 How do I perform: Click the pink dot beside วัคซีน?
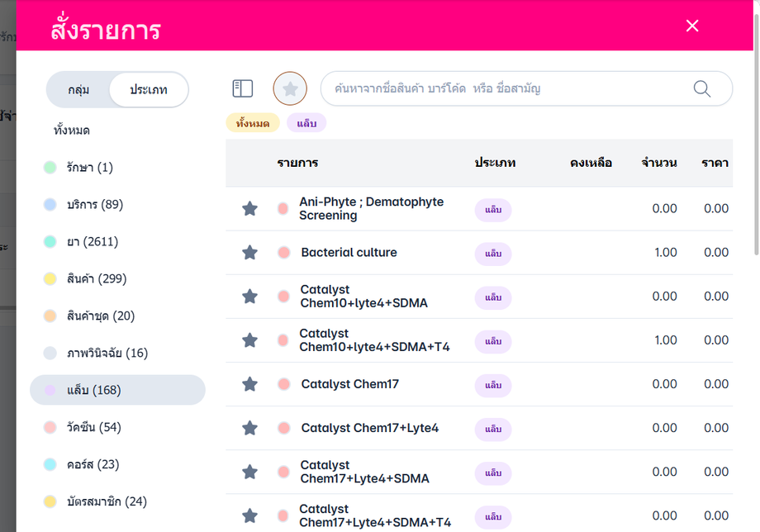tap(50, 427)
